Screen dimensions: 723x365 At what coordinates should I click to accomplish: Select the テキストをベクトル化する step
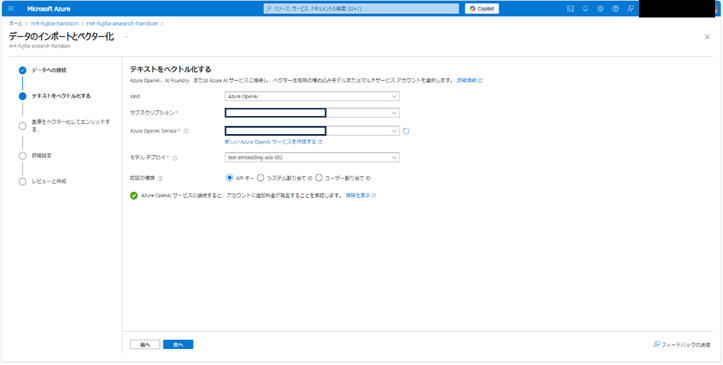(55, 96)
